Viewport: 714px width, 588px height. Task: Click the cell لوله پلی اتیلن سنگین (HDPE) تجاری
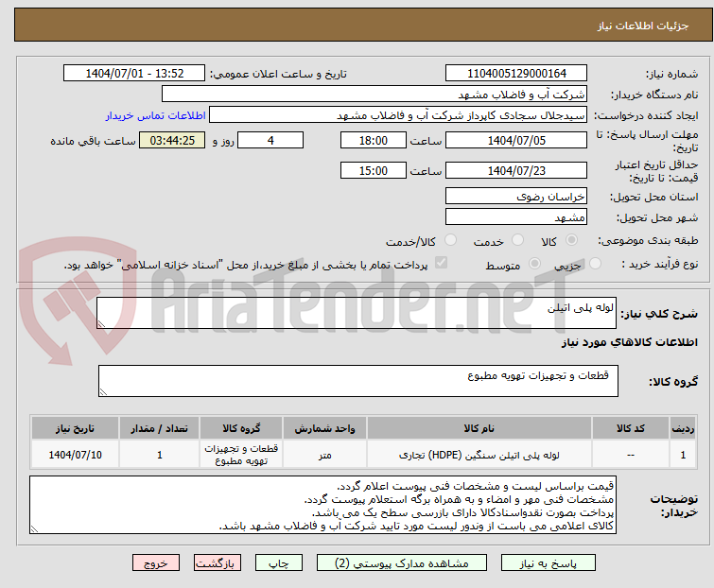[x=479, y=455]
